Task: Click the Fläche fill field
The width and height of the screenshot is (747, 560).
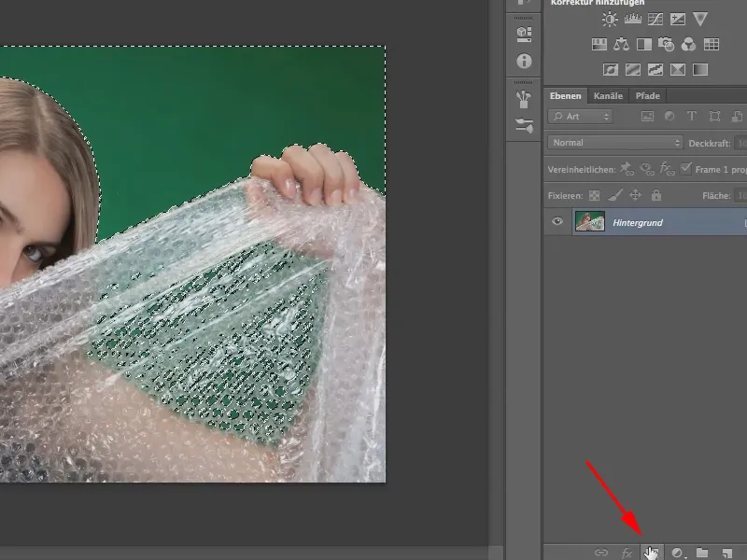Action: (x=740, y=195)
